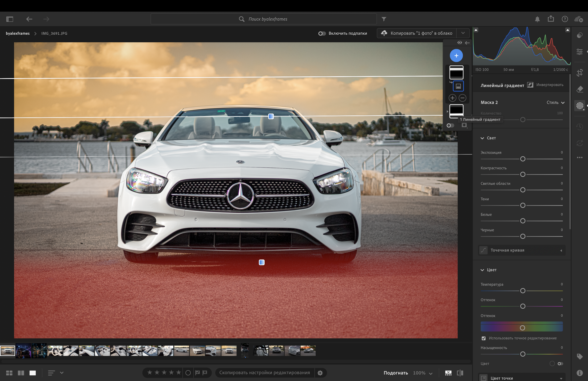The height and width of the screenshot is (381, 588).
Task: Switch to photo grid view
Action: pos(9,373)
